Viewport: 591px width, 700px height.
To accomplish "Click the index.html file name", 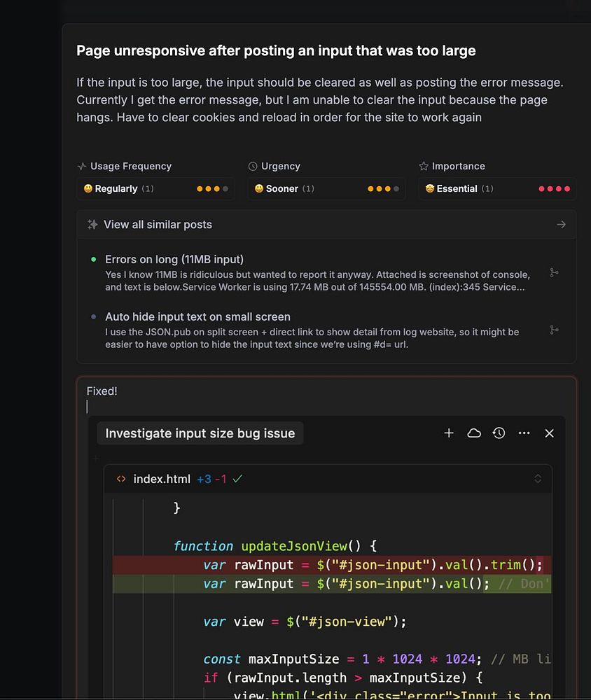I will (162, 479).
